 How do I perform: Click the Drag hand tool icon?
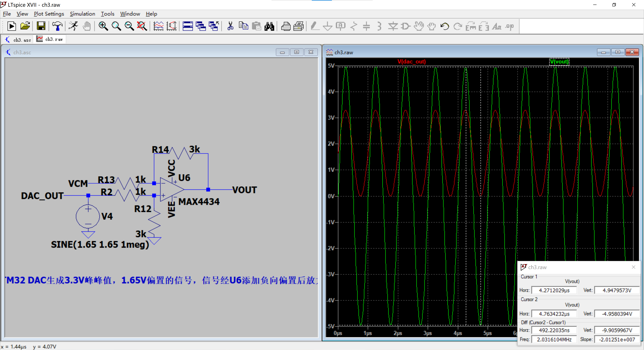click(432, 26)
